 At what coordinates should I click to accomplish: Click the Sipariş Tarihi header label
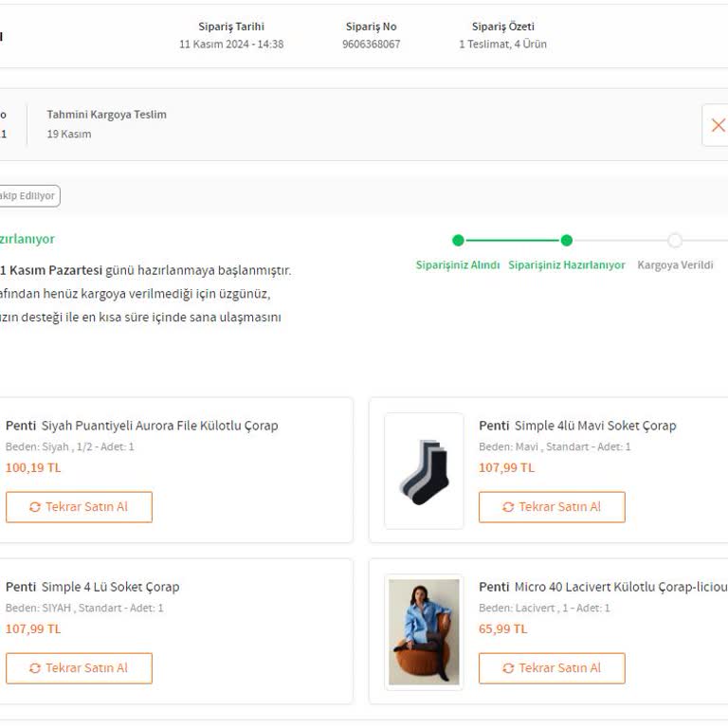[231, 27]
